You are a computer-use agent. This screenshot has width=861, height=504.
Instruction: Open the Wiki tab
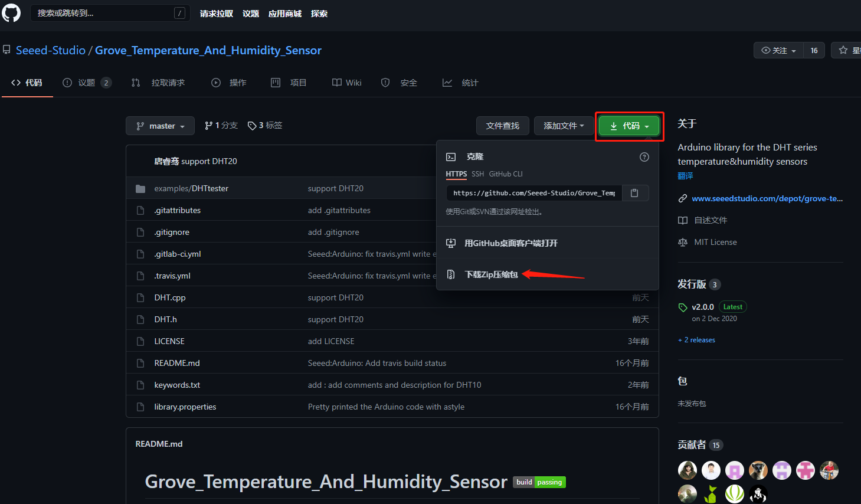(x=347, y=83)
